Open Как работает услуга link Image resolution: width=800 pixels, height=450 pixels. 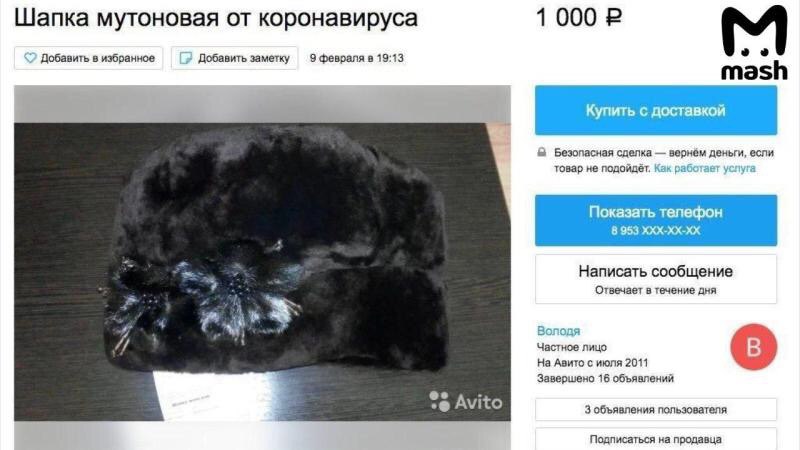click(705, 168)
